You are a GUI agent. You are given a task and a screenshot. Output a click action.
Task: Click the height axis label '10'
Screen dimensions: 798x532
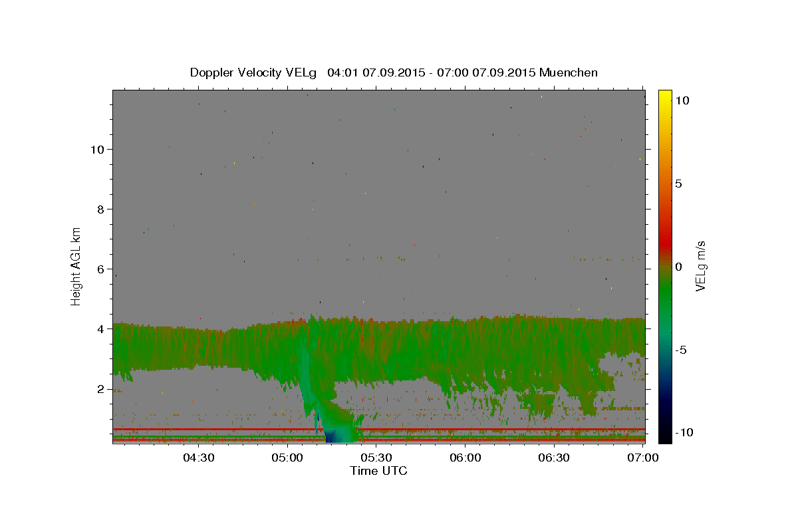tap(97, 149)
